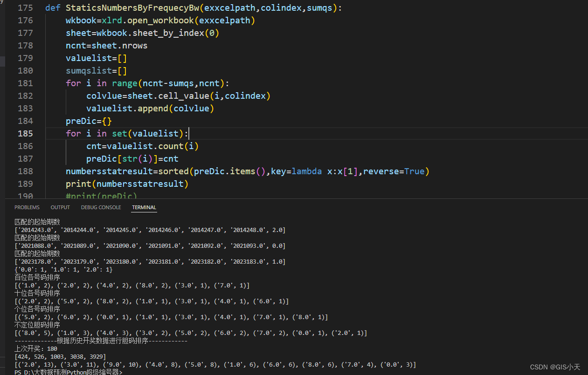Click the 十位各号码排序 terminal heading
Image resolution: width=588 pixels, height=375 pixels.
(x=37, y=293)
